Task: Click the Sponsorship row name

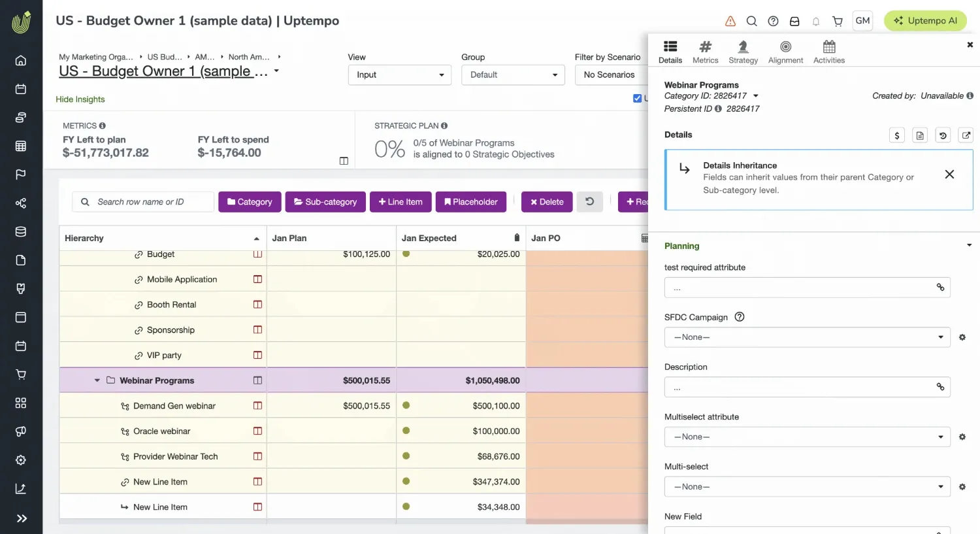Action: click(x=171, y=330)
